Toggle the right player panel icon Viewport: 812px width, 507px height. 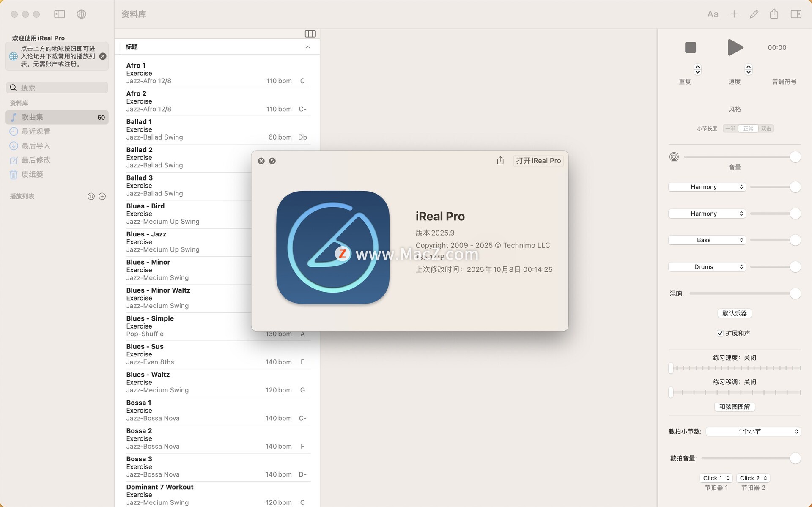pyautogui.click(x=796, y=14)
